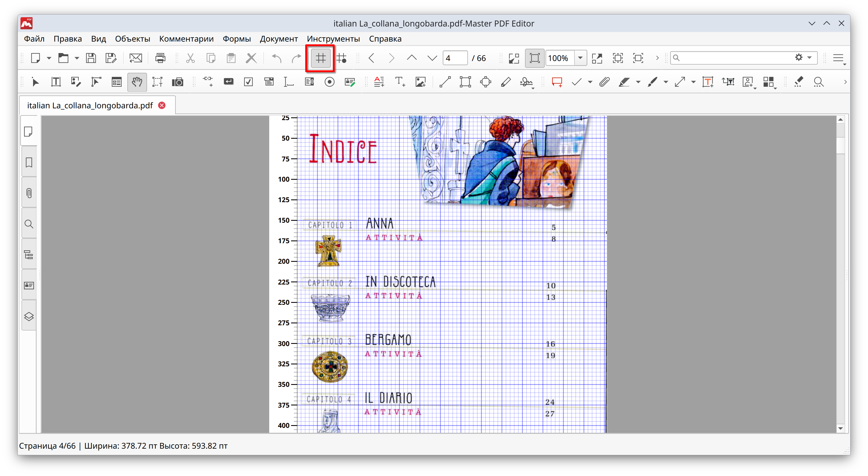Image resolution: width=868 pixels, height=476 pixels.
Task: Insert a list box form field
Action: pos(309,82)
